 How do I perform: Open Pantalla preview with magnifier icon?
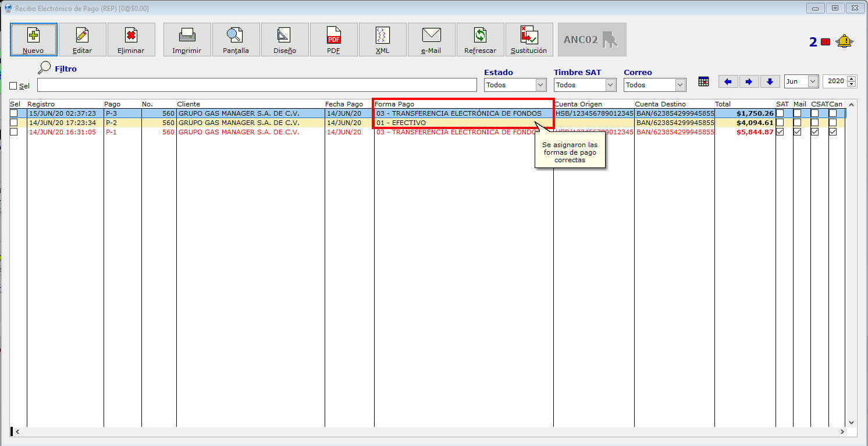(236, 36)
